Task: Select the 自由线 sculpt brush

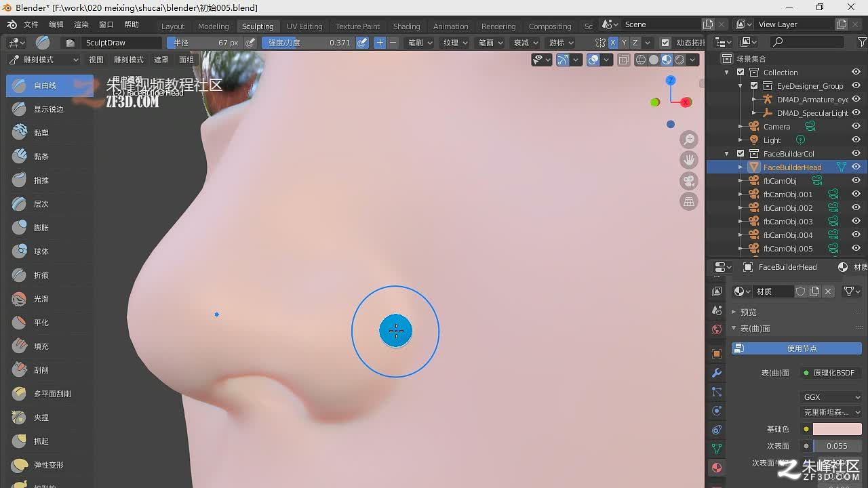Action: pyautogui.click(x=50, y=85)
